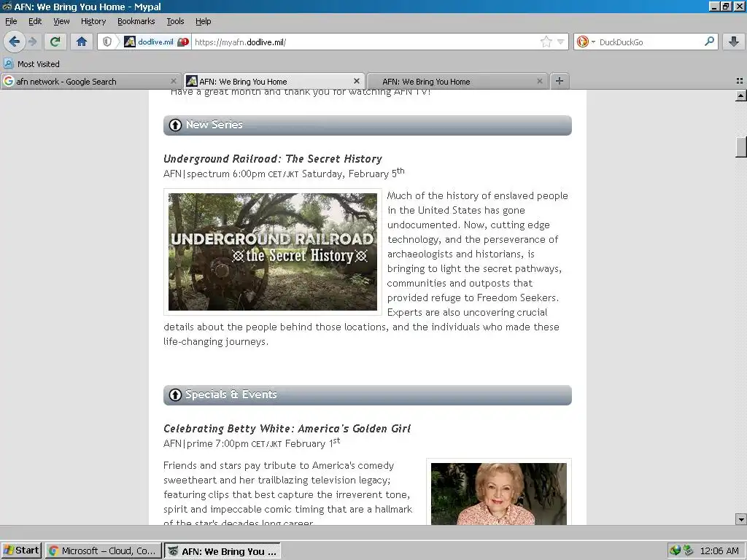Close the active AFN tab
Screen dimensions: 747x560
coord(356,81)
